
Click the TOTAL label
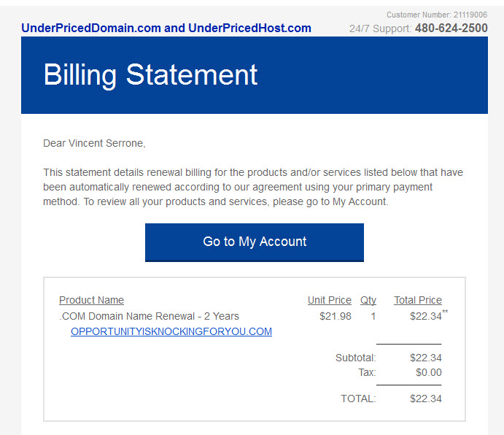tap(358, 399)
